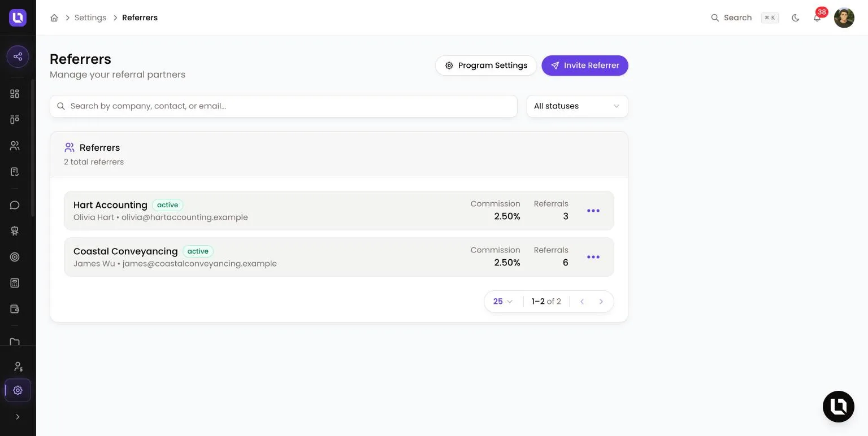Viewport: 868px width, 436px height.
Task: Open the settings gear in sidebar
Action: pos(18,390)
